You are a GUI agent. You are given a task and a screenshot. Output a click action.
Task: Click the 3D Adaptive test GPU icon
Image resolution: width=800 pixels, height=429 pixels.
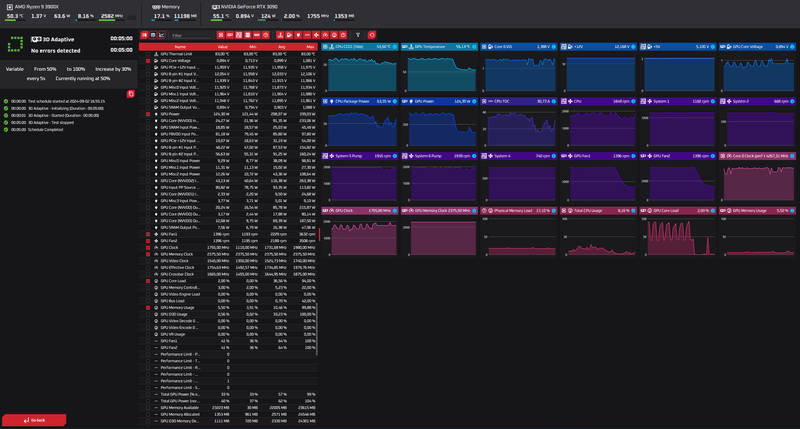tap(36, 39)
